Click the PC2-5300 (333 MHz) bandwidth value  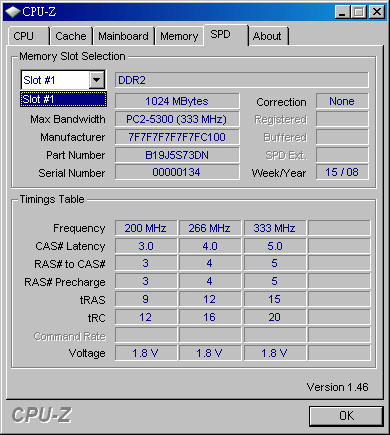pyautogui.click(x=177, y=119)
